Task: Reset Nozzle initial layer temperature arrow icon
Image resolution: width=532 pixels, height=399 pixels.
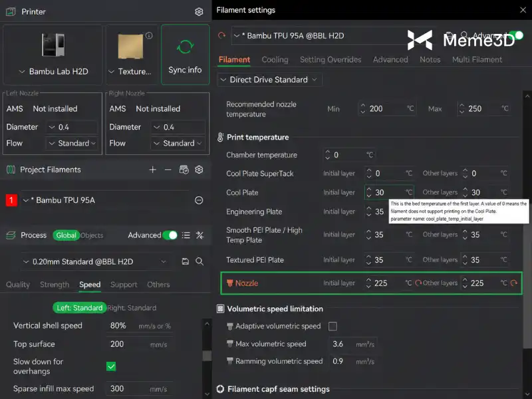Action: (418, 283)
